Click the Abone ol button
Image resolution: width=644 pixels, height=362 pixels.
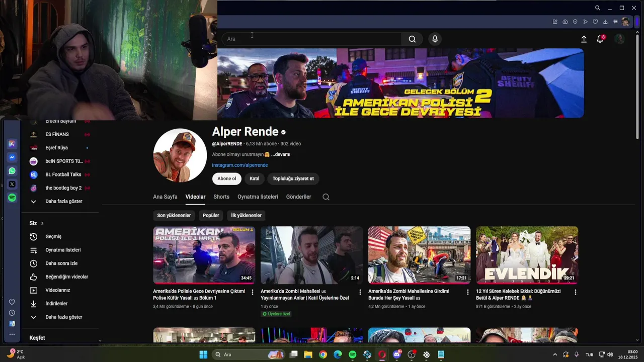[227, 178]
